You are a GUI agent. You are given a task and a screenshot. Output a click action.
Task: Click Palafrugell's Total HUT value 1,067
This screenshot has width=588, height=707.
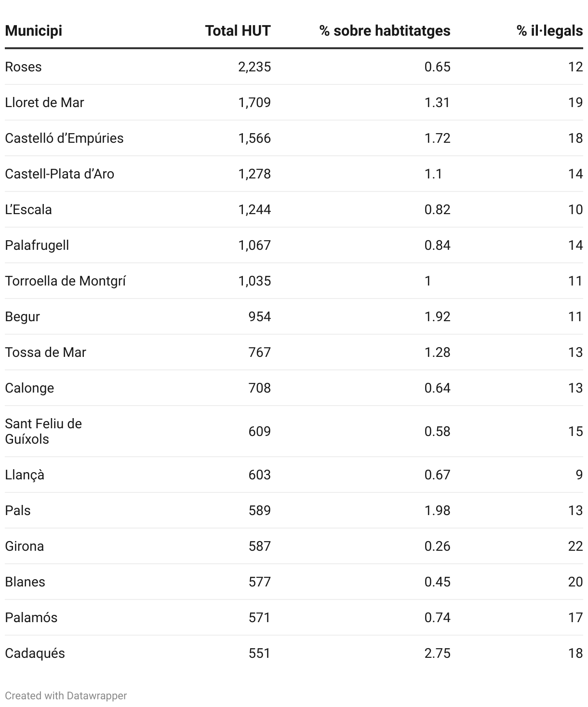(254, 245)
